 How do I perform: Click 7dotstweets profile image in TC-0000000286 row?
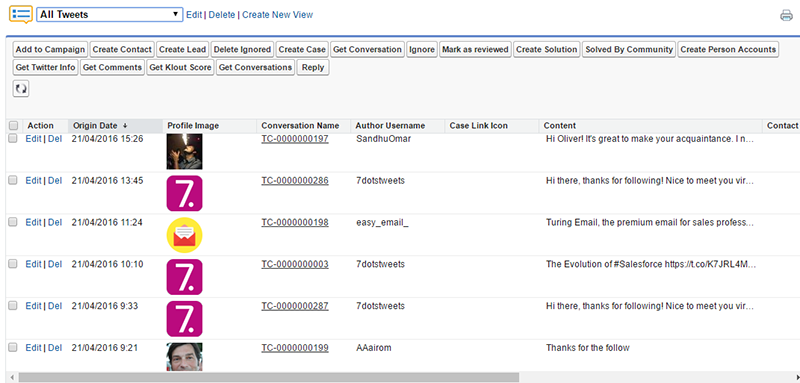(184, 193)
